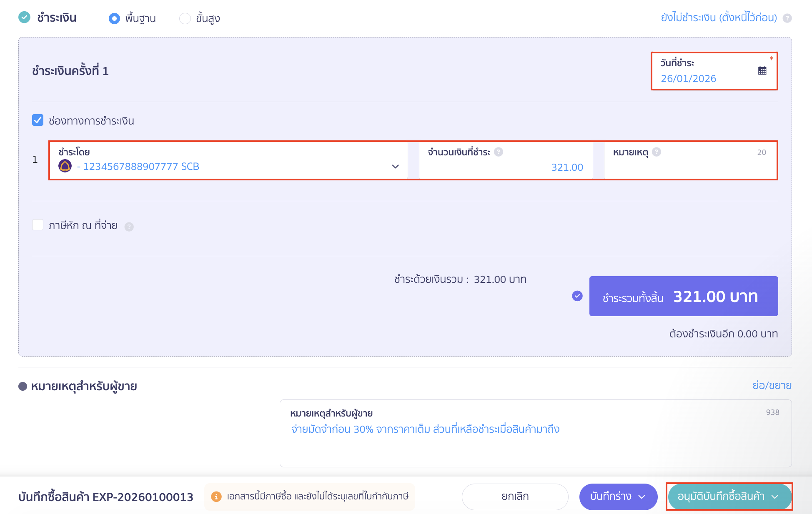Click help icon beside ภาษีหัก ณ ที่จ่าย
This screenshot has height=514, width=812.
pyautogui.click(x=129, y=227)
